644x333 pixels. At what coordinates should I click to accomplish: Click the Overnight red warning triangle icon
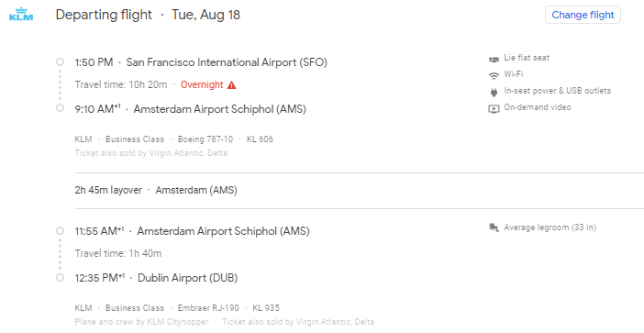click(x=232, y=85)
